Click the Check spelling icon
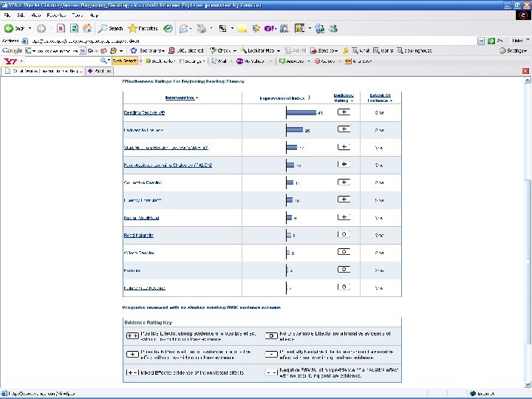The width and height of the screenshot is (532, 399). 213,50
